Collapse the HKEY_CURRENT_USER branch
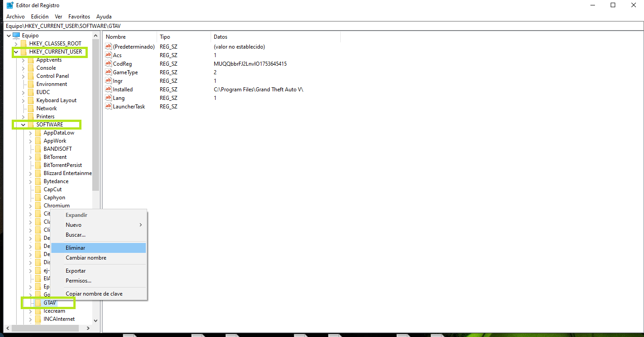Image resolution: width=644 pixels, height=337 pixels. coord(16,52)
